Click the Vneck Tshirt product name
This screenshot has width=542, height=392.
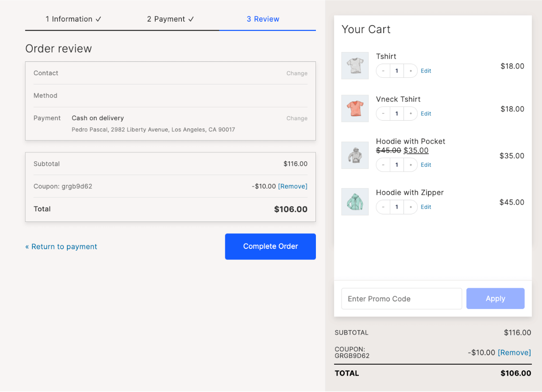tap(398, 99)
